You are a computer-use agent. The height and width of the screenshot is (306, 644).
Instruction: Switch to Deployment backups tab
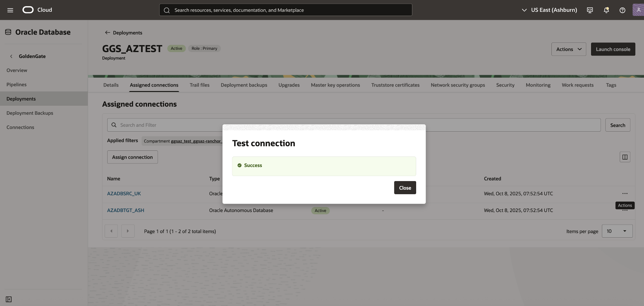tap(244, 85)
